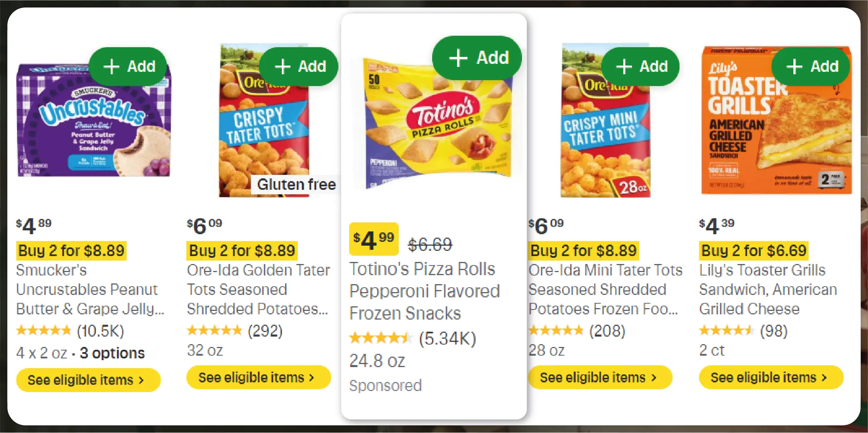Viewport: 868px width, 433px height.
Task: Add Smucker's Uncrustables to cart
Action: point(128,66)
